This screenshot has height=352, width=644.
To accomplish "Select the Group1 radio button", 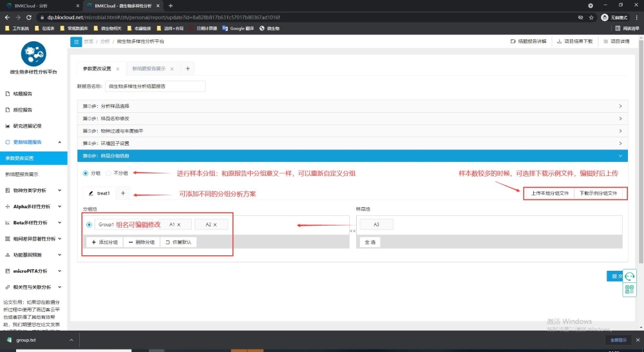I will coord(89,224).
